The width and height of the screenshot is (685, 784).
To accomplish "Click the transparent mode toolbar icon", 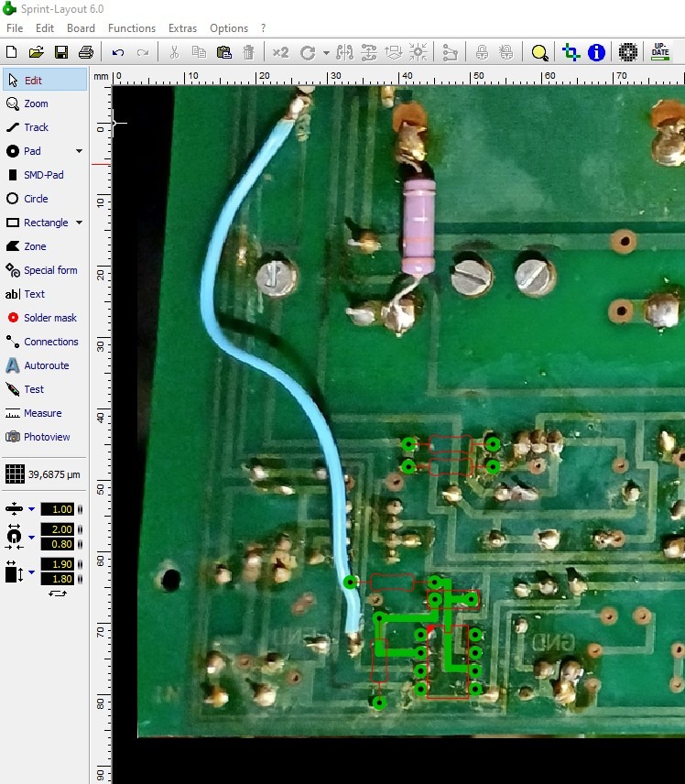I will click(571, 52).
